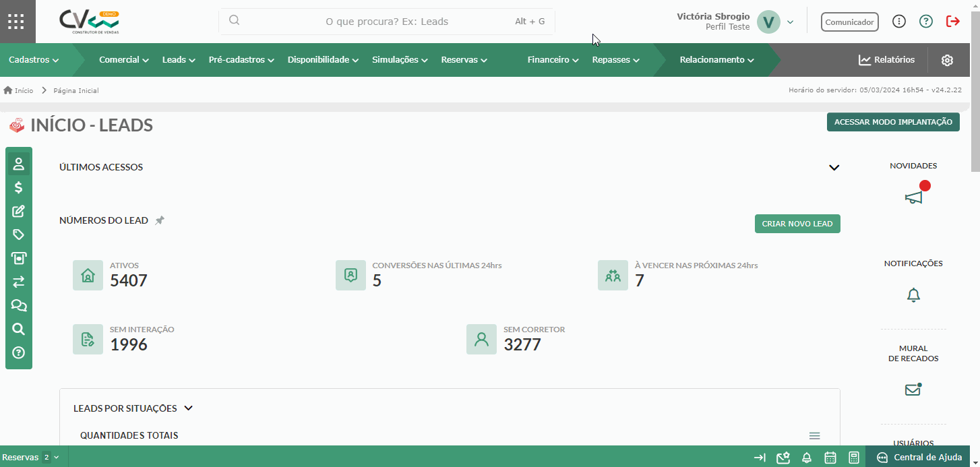The height and width of the screenshot is (467, 980).
Task: Click Conversões nas Últimas 24hrs value 5
Action: [377, 280]
